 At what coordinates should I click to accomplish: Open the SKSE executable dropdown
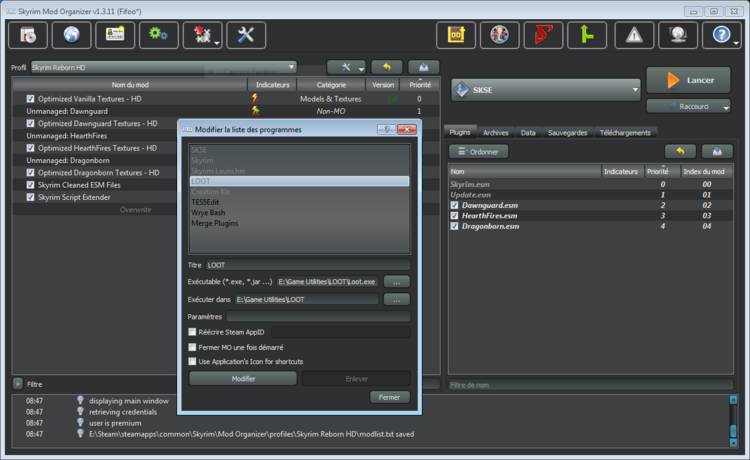(545, 90)
